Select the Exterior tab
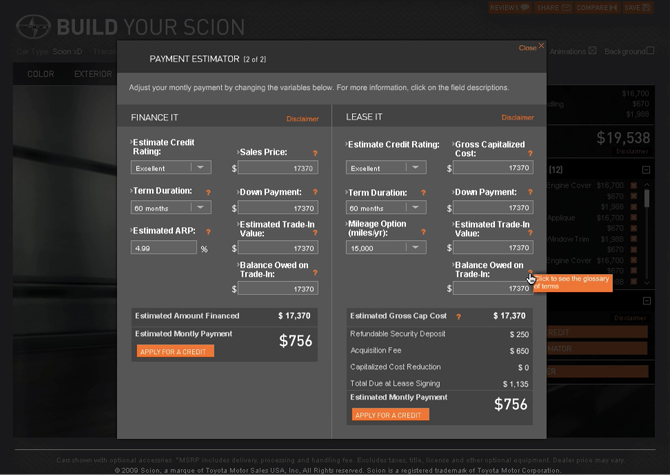The image size is (670, 475). point(93,74)
